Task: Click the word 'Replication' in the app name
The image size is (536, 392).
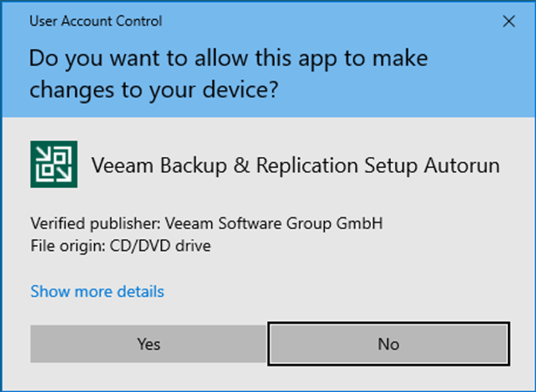Action: pos(307,166)
